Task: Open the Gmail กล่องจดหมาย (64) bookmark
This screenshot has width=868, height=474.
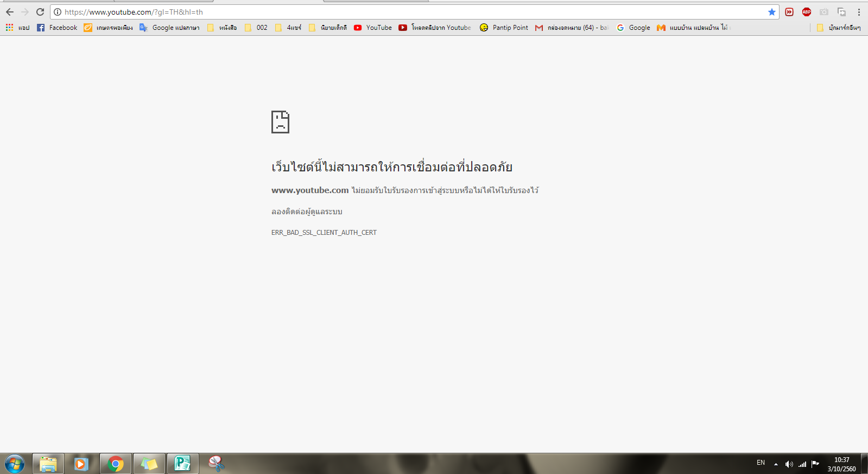Action: pos(572,28)
